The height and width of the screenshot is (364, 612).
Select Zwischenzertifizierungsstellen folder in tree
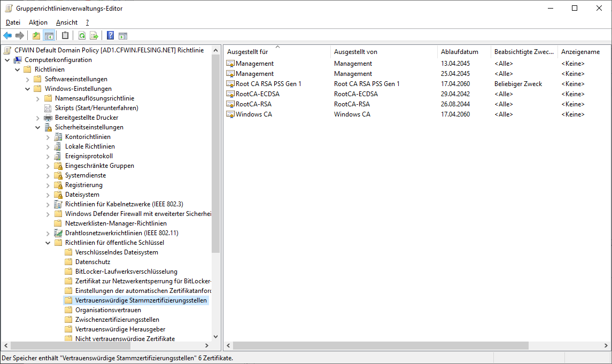117,320
